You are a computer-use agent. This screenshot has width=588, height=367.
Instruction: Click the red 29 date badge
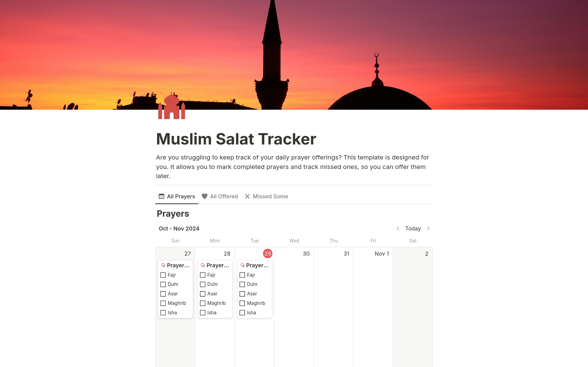click(267, 253)
